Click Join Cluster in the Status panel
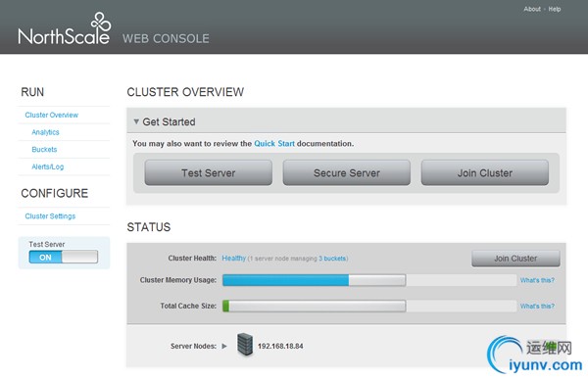The width and height of the screenshot is (588, 381). 515,259
